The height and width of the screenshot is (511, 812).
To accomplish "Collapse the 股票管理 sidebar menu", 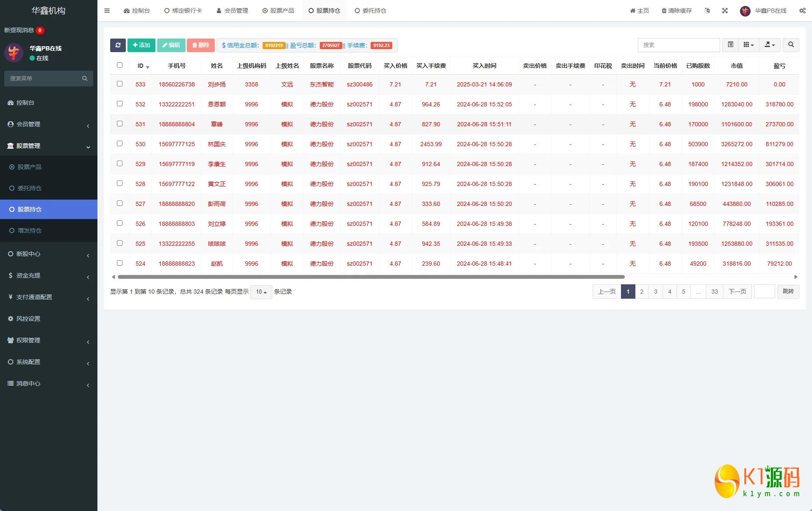I will pos(49,146).
